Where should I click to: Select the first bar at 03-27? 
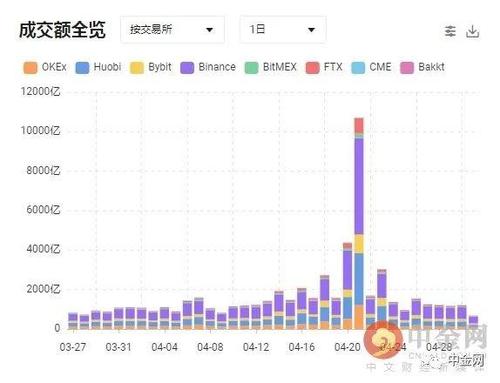click(73, 321)
